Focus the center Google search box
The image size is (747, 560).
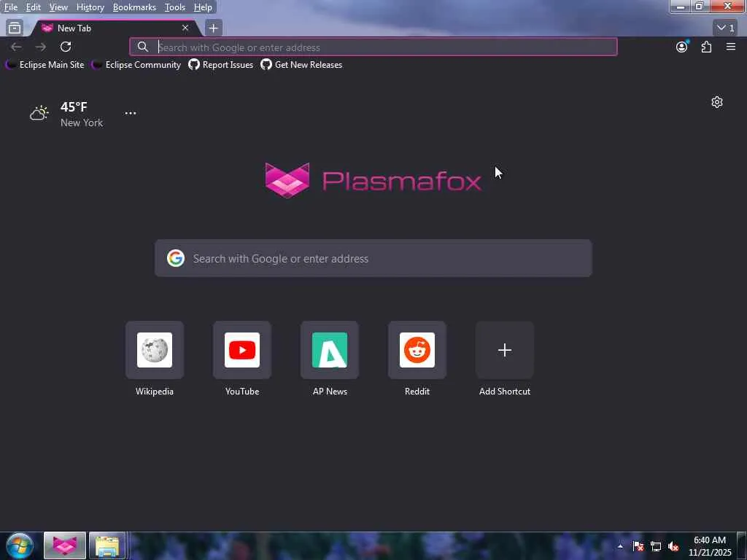[373, 258]
